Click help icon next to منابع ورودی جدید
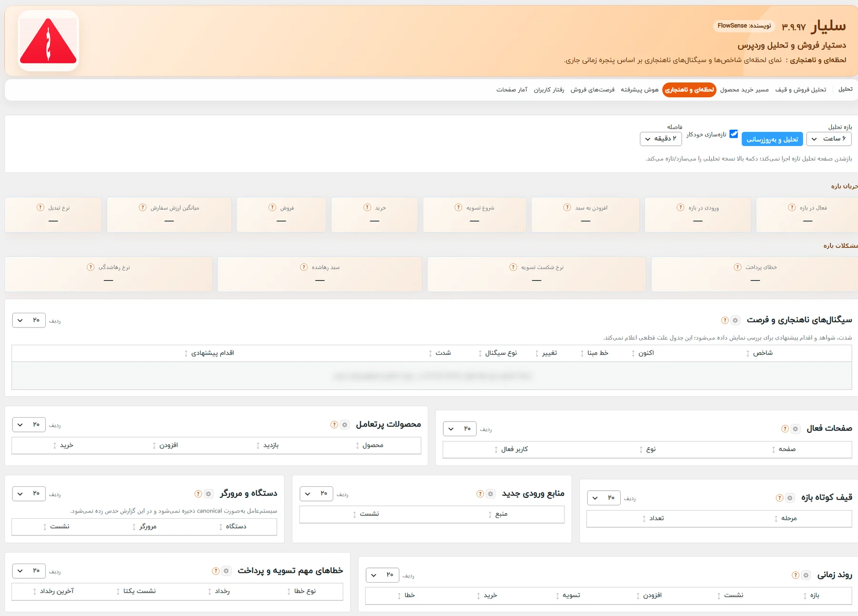The width and height of the screenshot is (858, 616). point(480,494)
